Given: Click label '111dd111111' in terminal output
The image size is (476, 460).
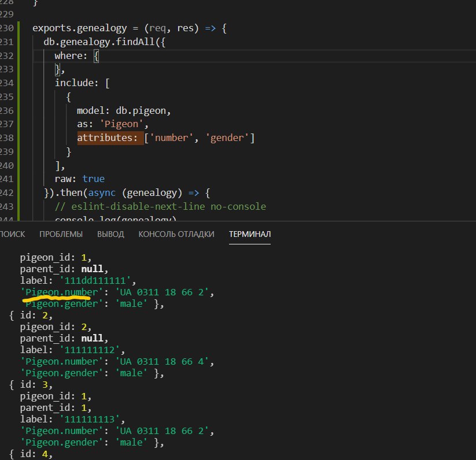Looking at the screenshot, I should click(x=95, y=280).
